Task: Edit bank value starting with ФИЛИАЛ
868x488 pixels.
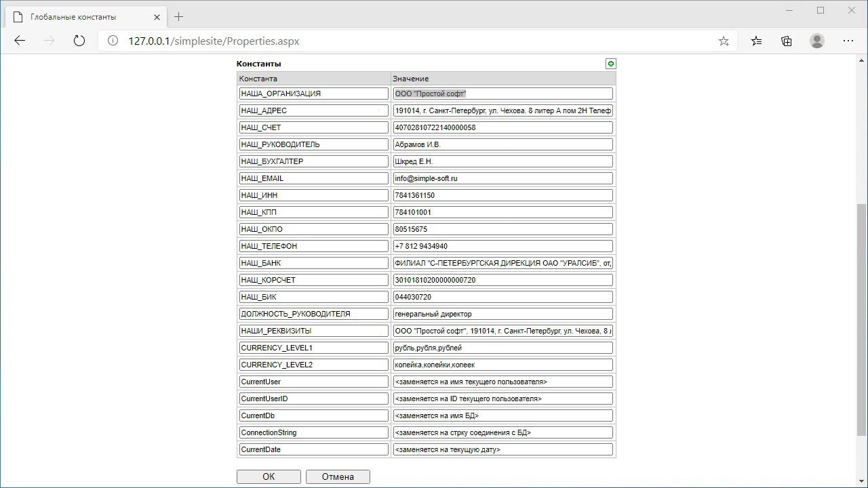Action: pos(502,263)
